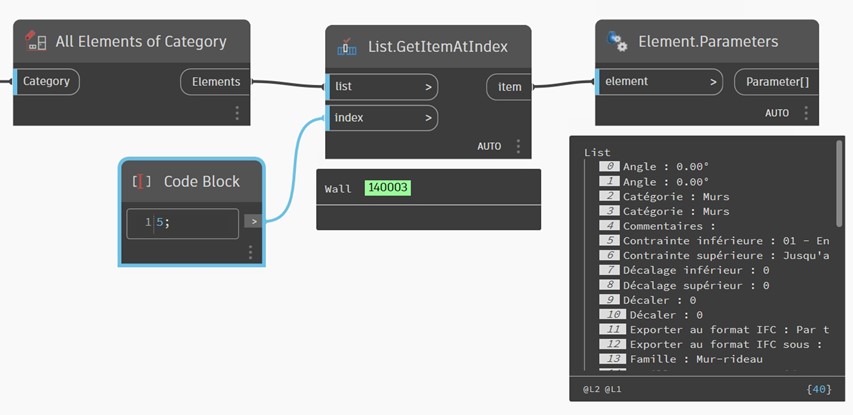The width and height of the screenshot is (853, 415).
Task: Open Element.Parameters node options dots
Action: (x=806, y=113)
